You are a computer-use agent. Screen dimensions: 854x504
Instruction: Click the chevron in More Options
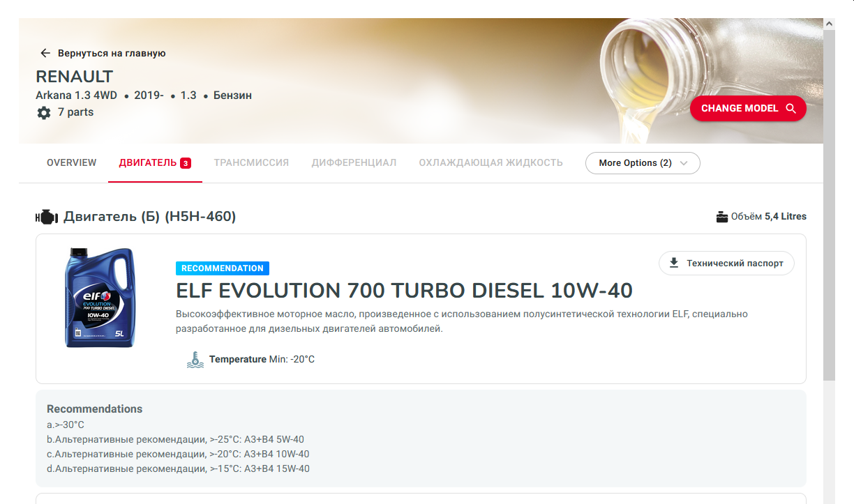coord(684,163)
